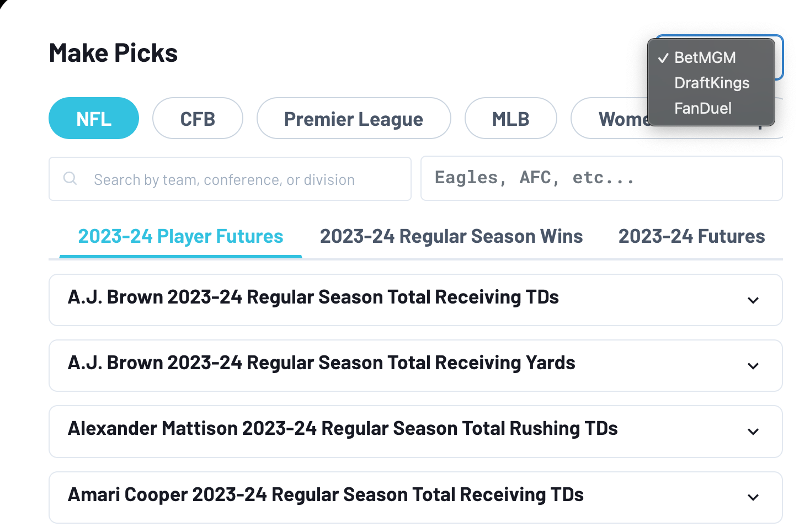Select the CFB league pill

(x=198, y=119)
